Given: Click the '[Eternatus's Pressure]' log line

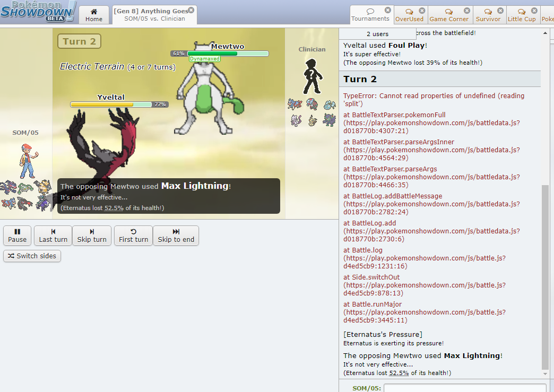Looking at the screenshot, I should click(383, 334).
